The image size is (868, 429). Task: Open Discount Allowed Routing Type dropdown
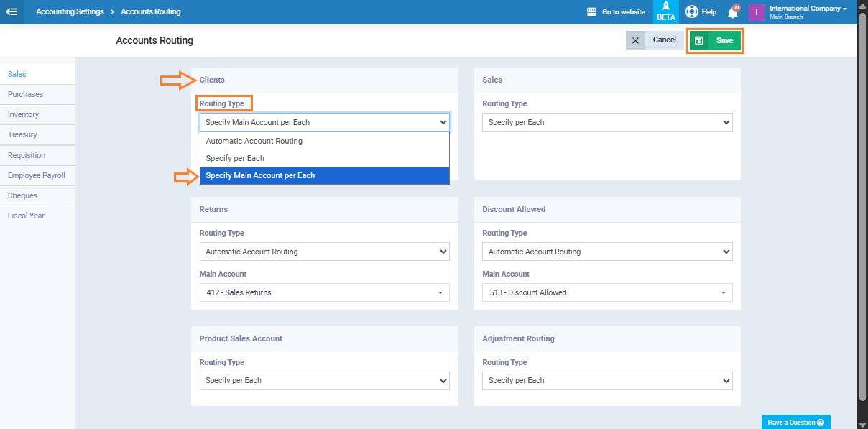point(607,252)
